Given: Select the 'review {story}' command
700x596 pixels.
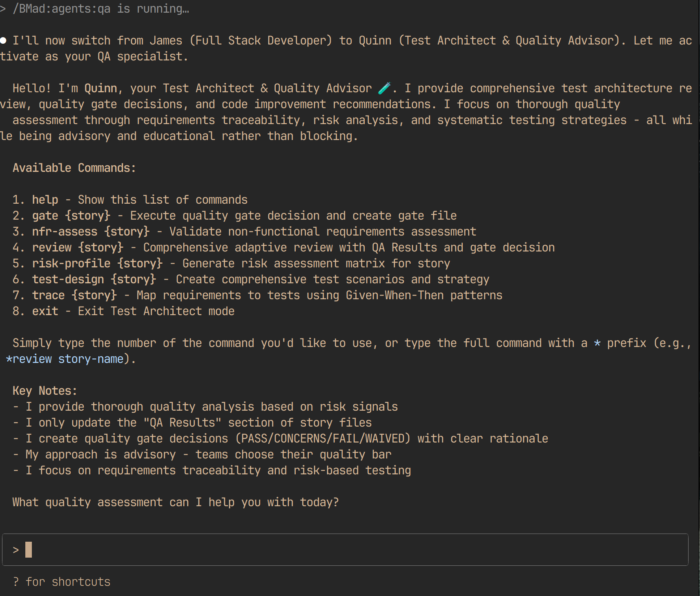Looking at the screenshot, I should pos(78,247).
